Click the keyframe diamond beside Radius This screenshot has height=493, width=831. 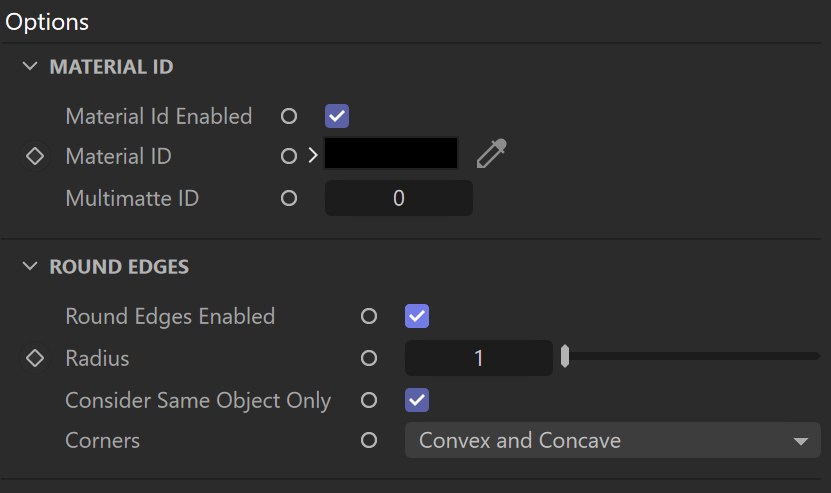[35, 358]
